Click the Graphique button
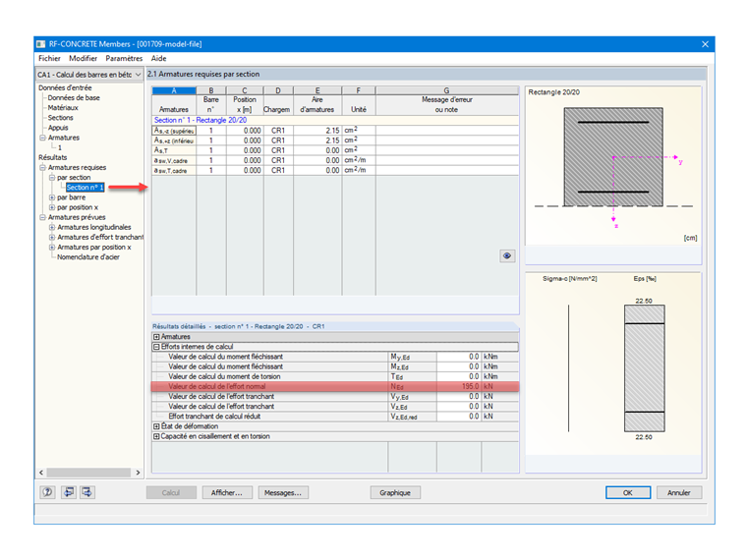Image resolution: width=747 pixels, height=560 pixels. (x=395, y=493)
